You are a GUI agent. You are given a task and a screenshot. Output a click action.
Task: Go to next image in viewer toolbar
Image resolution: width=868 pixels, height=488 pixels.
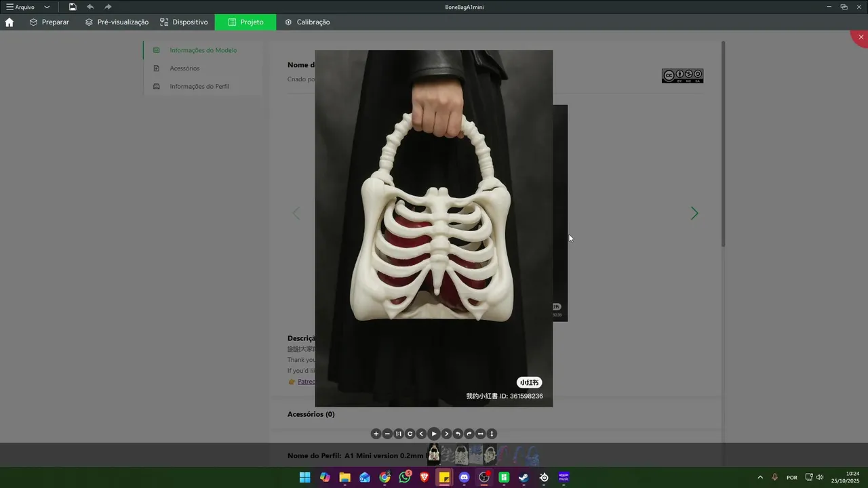click(446, 434)
